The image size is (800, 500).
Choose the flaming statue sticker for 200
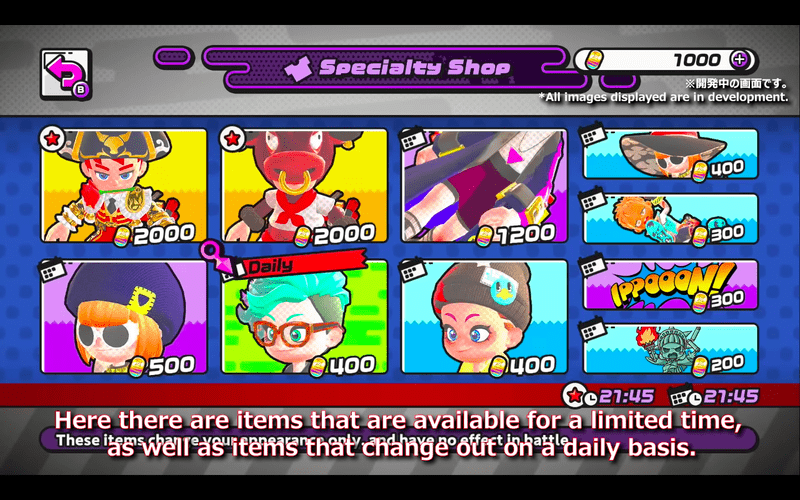coord(670,350)
